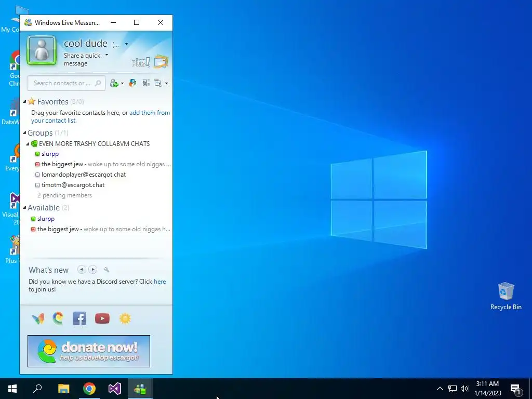Click the 2 pending members text
This screenshot has height=399, width=532.
64,195
